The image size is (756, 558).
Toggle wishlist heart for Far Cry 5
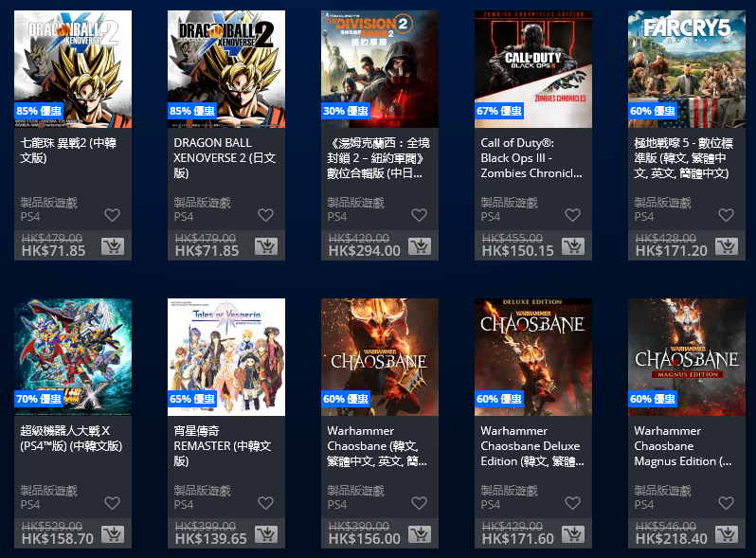point(726,215)
